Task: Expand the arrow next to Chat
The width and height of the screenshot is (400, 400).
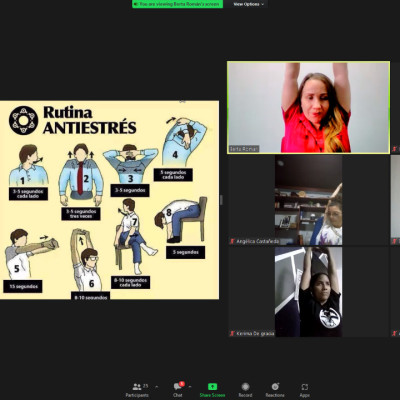Action: tap(190, 387)
